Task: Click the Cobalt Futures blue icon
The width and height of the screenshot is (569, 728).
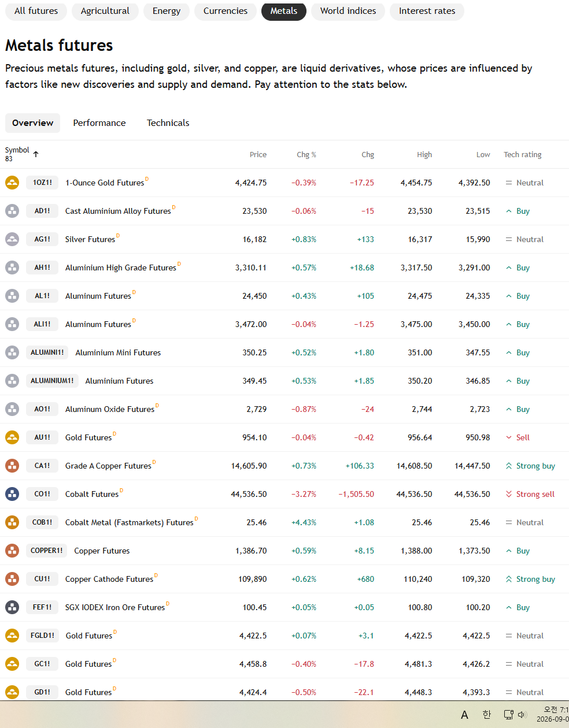Action: click(x=12, y=494)
